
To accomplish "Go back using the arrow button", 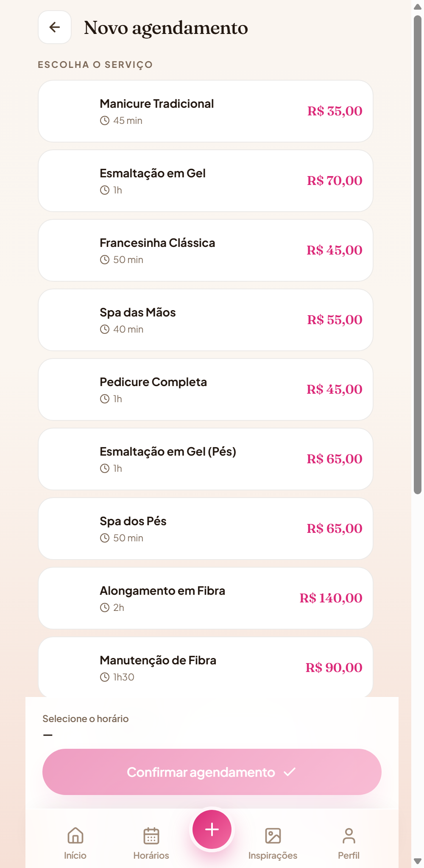I will [55, 27].
